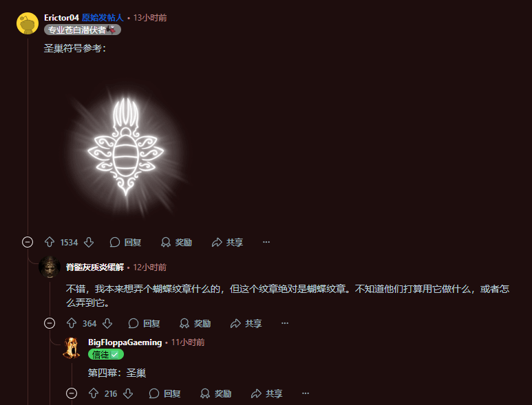Image resolution: width=532 pixels, height=405 pixels.
Task: Reply to Erictor04's comment
Action: (125, 242)
